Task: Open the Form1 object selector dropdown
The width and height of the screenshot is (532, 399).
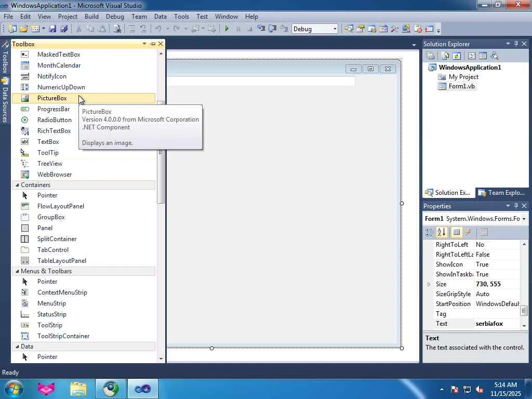Action: 524,219
